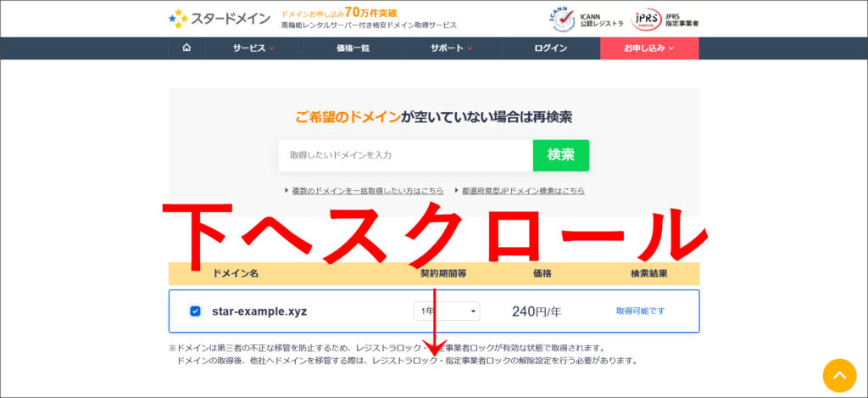Focus the domain search input field
This screenshot has width=868, height=398.
tap(406, 155)
